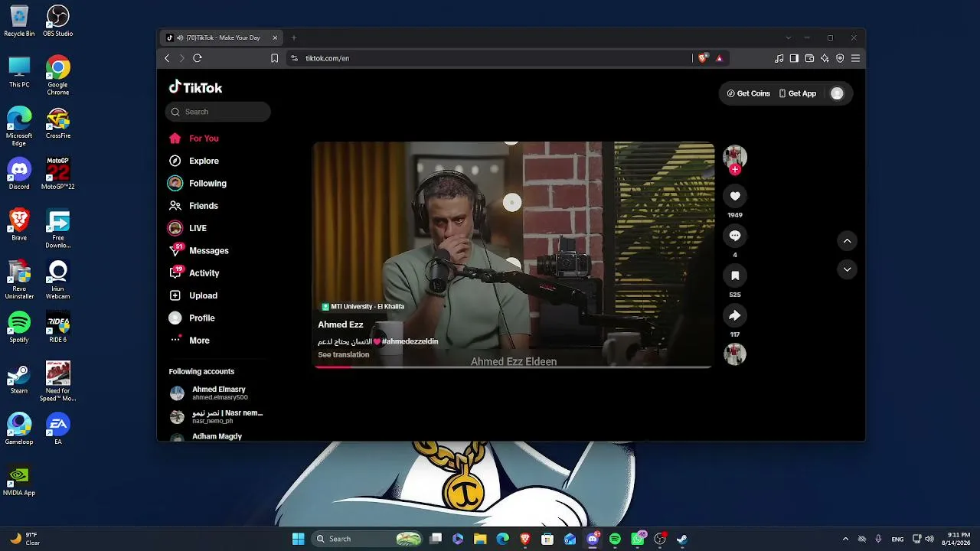Open profile avatar menu in header

tap(837, 93)
